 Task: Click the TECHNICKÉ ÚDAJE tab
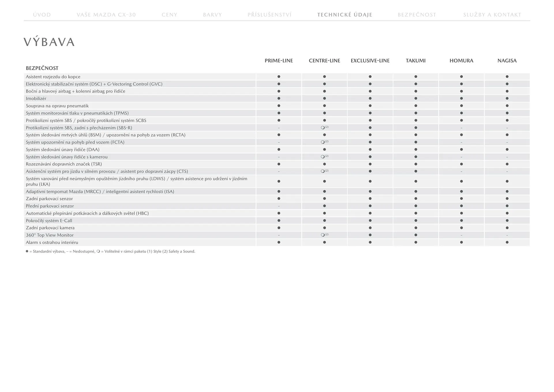[345, 15]
